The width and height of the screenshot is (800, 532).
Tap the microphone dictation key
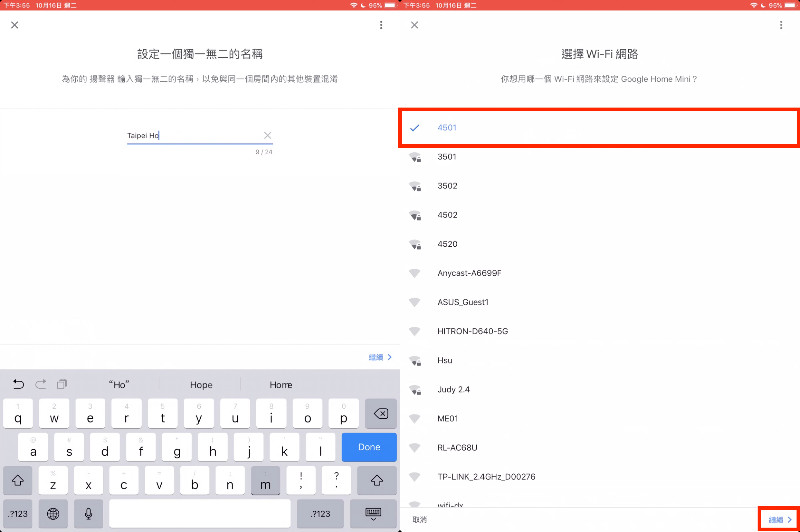88,514
